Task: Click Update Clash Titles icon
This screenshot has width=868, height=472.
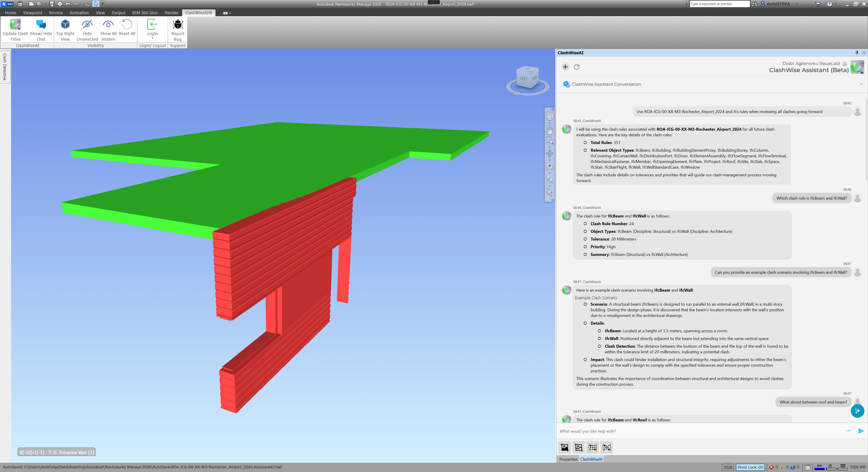Action: (x=15, y=25)
